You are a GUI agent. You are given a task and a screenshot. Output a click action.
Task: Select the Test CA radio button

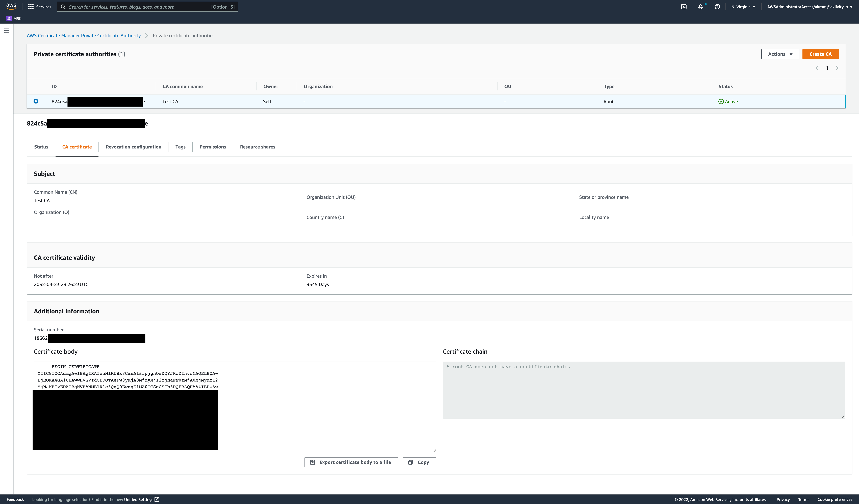click(x=36, y=101)
